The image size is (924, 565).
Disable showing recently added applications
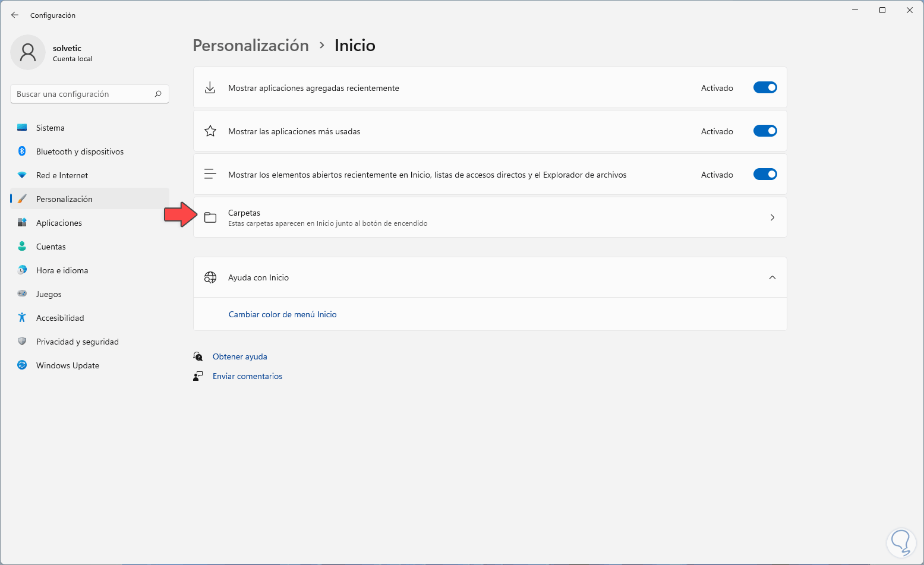tap(765, 88)
